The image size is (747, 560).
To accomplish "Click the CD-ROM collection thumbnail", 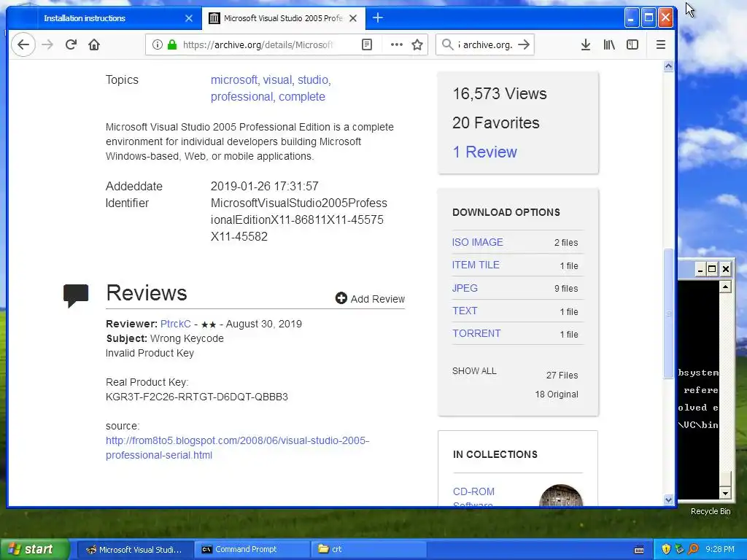I will pyautogui.click(x=561, y=496).
